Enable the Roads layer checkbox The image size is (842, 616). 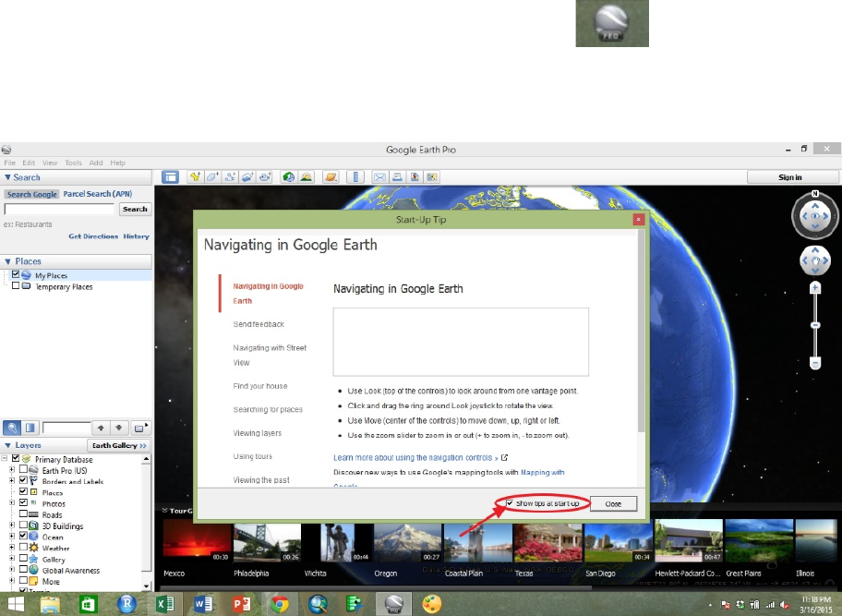(23, 513)
